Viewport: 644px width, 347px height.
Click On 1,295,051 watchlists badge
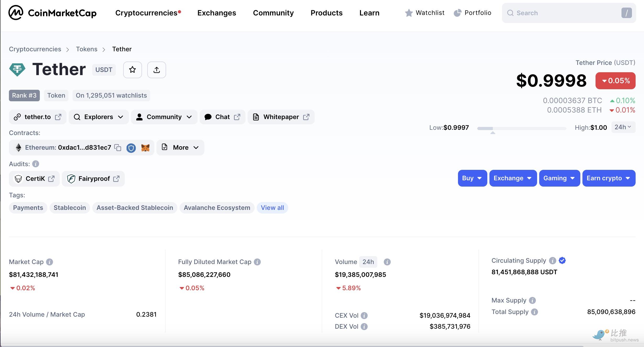111,96
